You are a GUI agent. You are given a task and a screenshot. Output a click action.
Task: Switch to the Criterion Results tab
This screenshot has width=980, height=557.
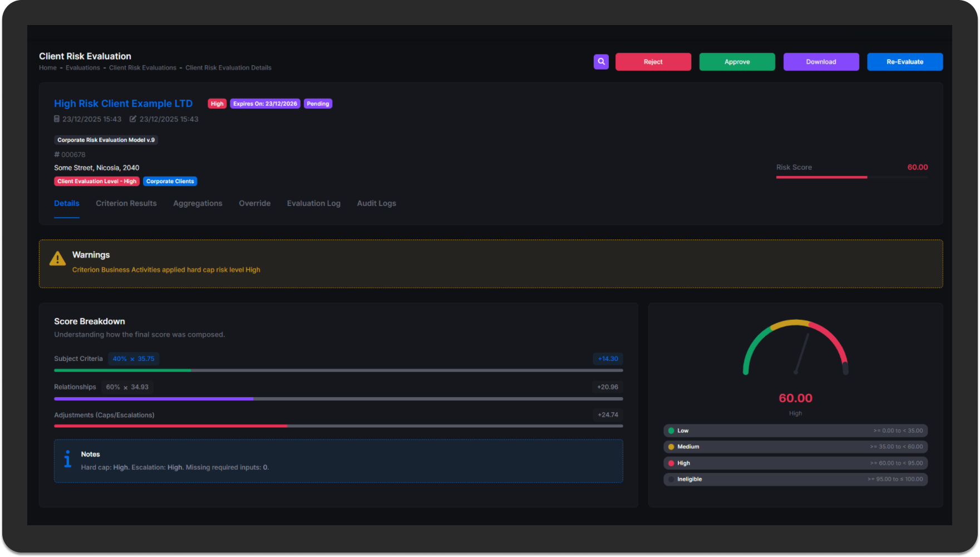[x=126, y=203]
